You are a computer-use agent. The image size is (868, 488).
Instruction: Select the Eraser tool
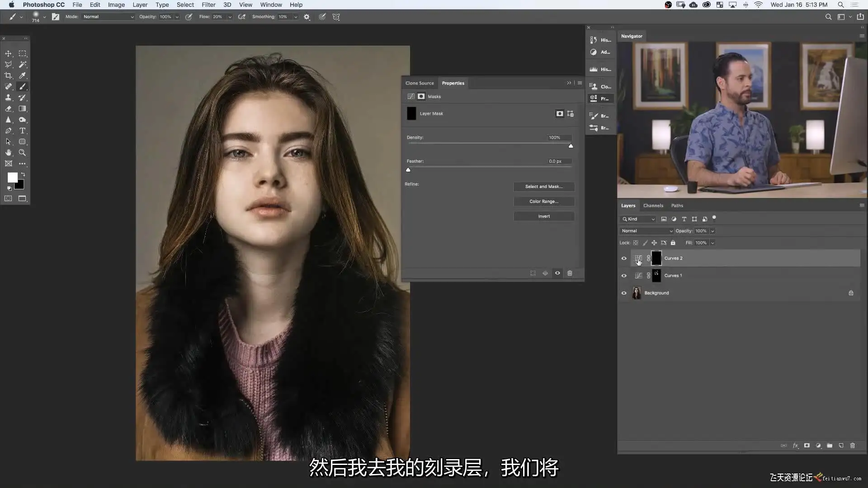tap(8, 109)
